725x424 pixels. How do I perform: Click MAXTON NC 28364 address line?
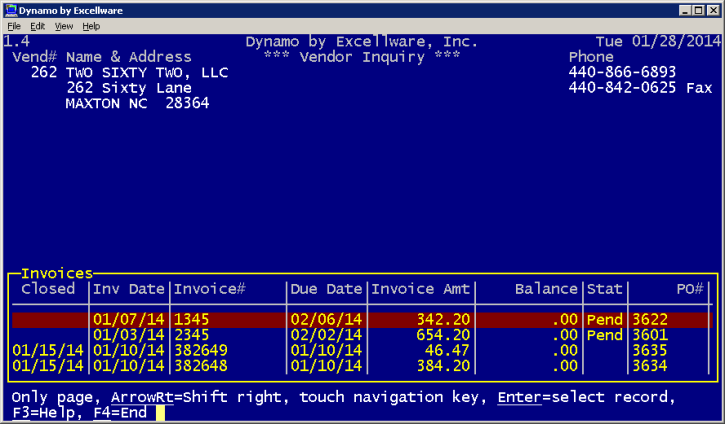coord(138,103)
